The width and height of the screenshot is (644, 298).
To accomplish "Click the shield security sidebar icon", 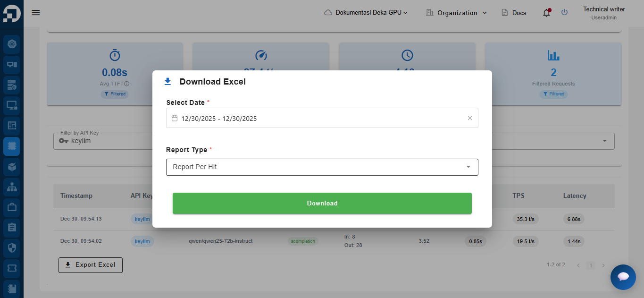I will (x=12, y=248).
